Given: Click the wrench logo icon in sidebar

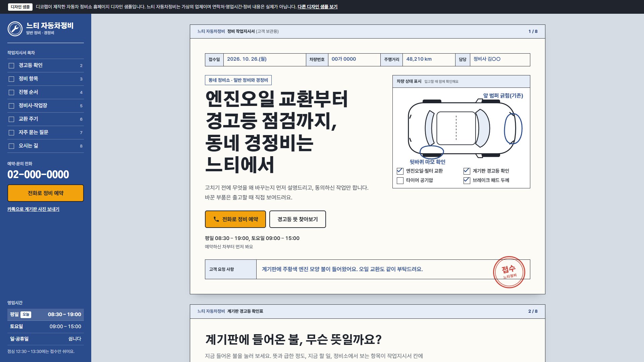Looking at the screenshot, I should point(15,29).
